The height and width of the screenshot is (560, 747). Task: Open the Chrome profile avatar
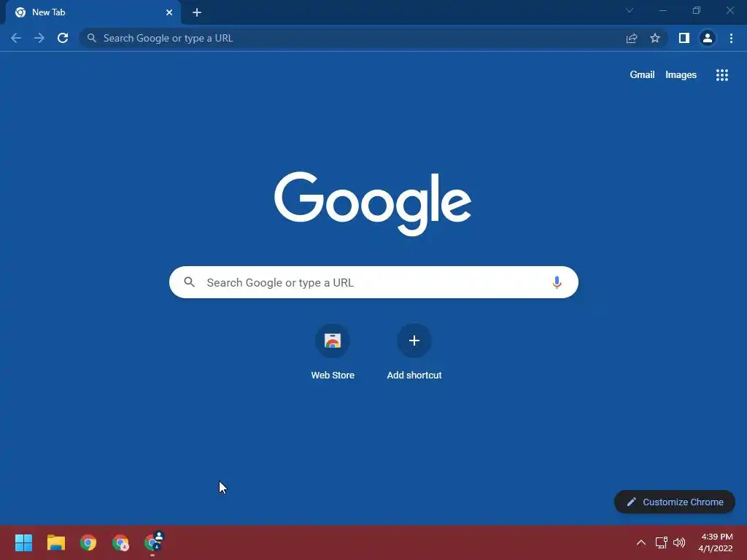point(708,38)
